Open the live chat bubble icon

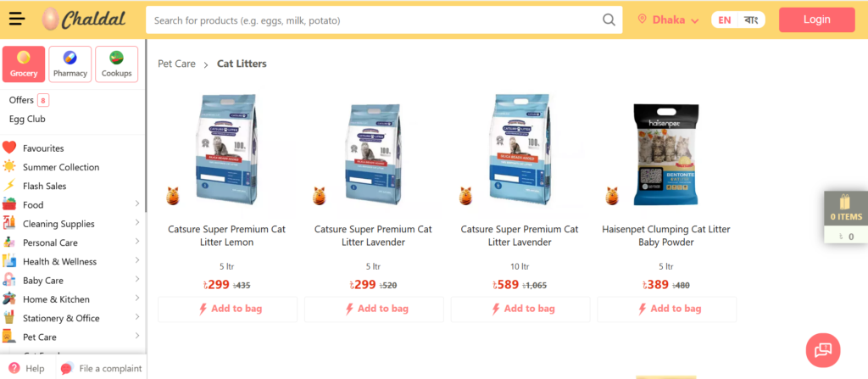822,350
